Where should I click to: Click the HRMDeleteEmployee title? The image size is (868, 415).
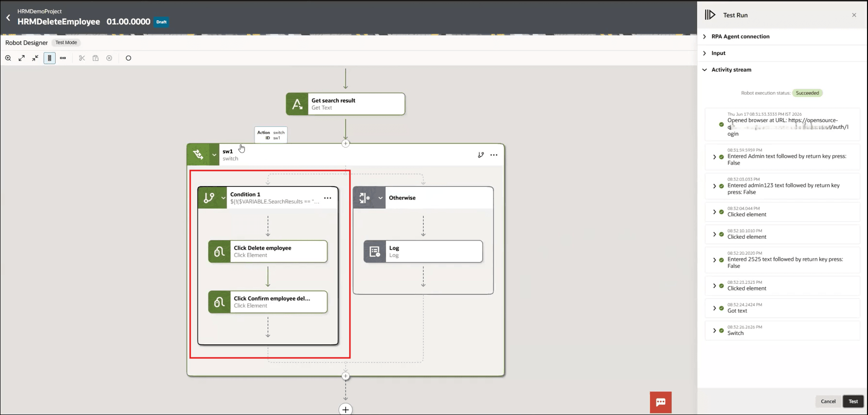click(x=59, y=22)
